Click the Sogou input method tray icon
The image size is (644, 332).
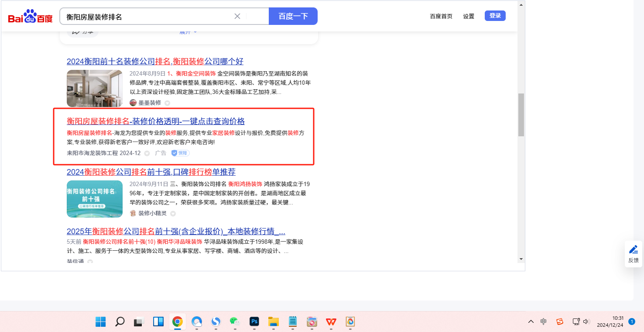[x=560, y=322]
